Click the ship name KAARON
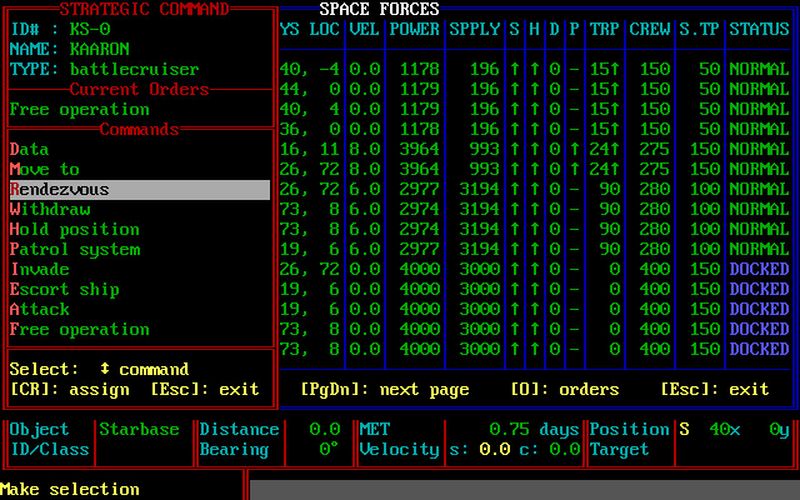 coord(99,49)
